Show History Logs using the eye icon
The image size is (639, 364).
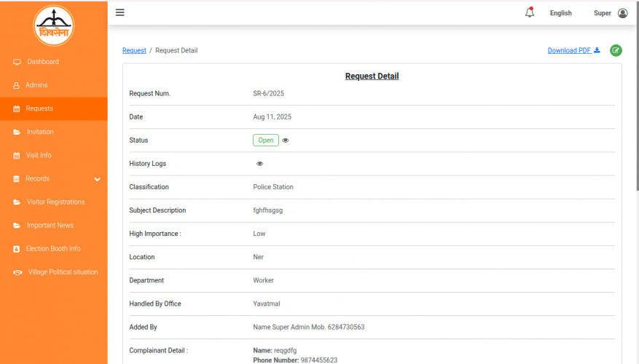pyautogui.click(x=259, y=164)
